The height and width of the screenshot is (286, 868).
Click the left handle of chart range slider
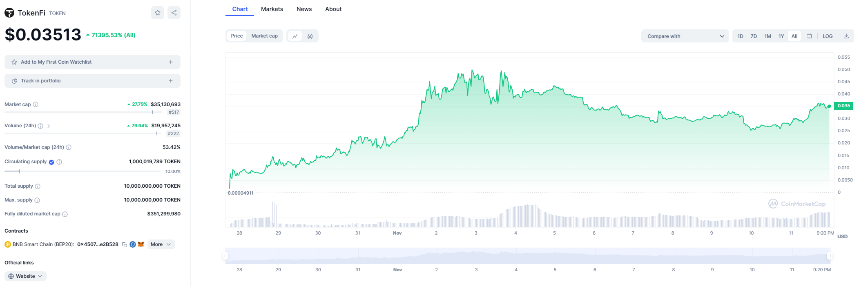225,256
